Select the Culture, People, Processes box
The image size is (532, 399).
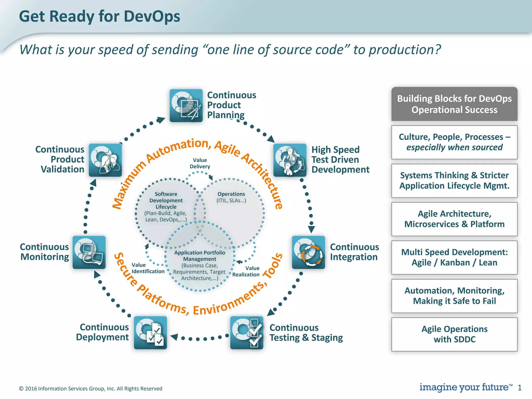click(x=454, y=142)
